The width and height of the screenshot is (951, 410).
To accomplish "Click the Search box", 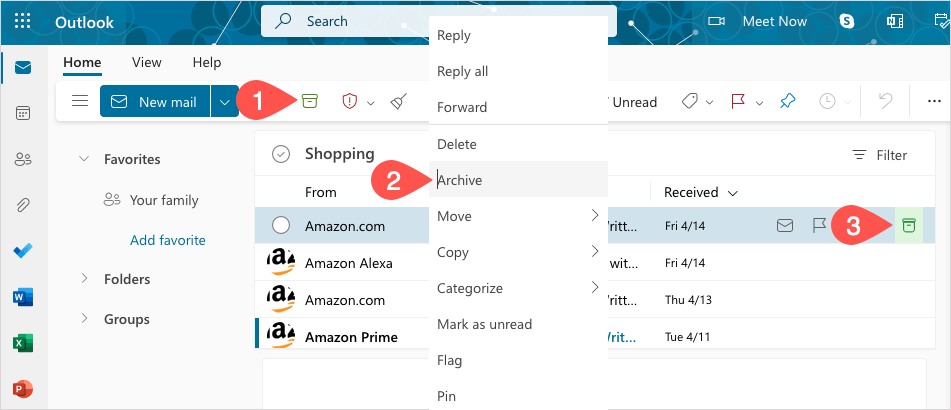I will [345, 21].
